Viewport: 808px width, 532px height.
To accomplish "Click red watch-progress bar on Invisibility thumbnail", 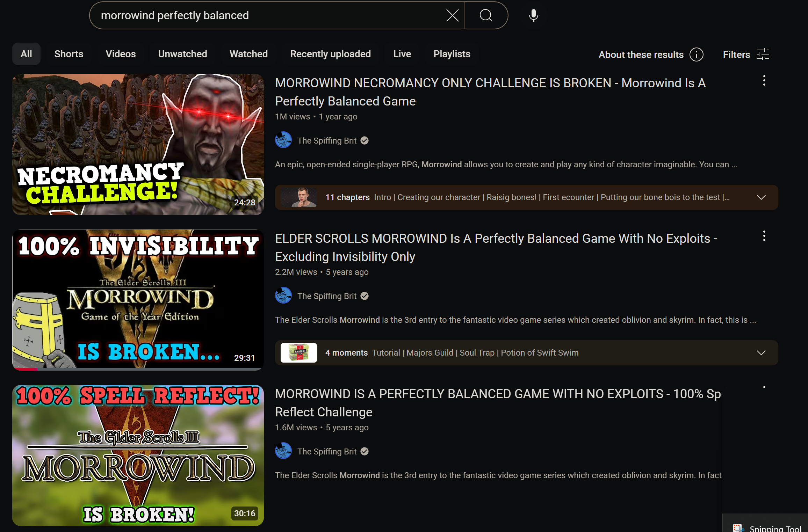I will tap(25, 369).
